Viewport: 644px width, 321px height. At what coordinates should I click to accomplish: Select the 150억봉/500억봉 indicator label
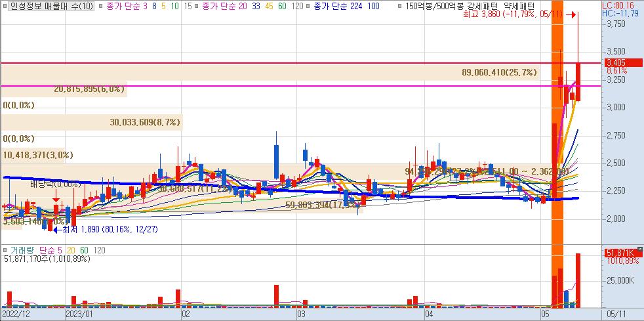pyautogui.click(x=433, y=6)
